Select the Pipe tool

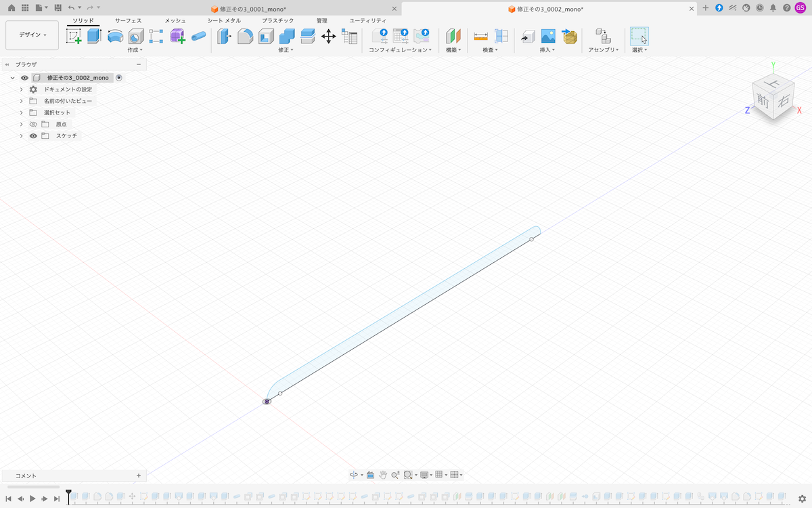(198, 36)
